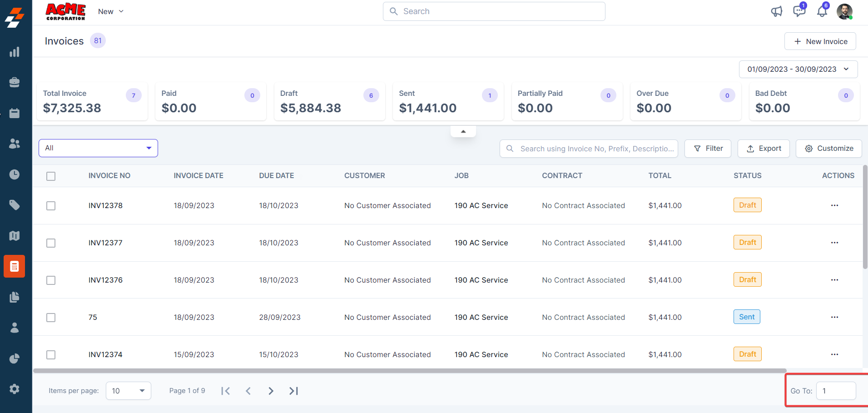Click the Export button
The width and height of the screenshot is (868, 413).
pyautogui.click(x=764, y=149)
